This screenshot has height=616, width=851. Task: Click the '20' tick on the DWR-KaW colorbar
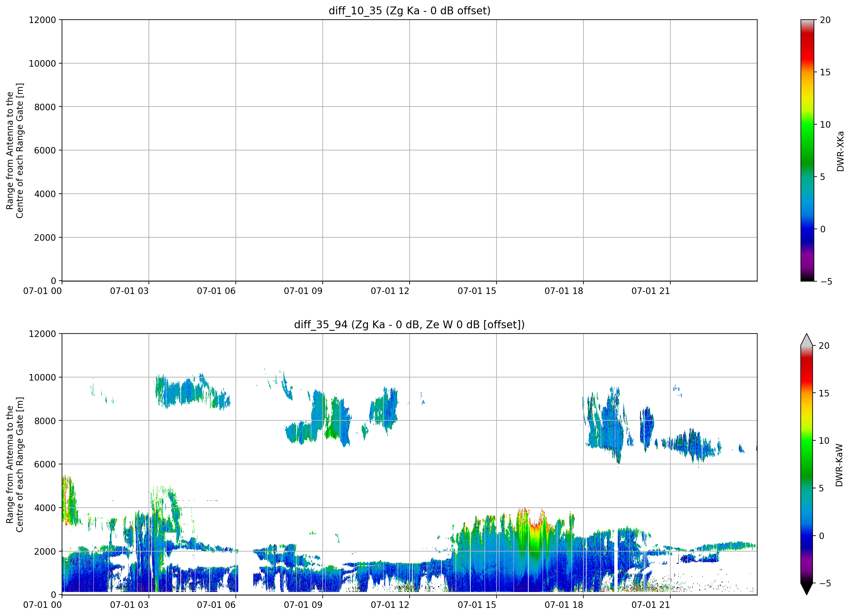(824, 346)
